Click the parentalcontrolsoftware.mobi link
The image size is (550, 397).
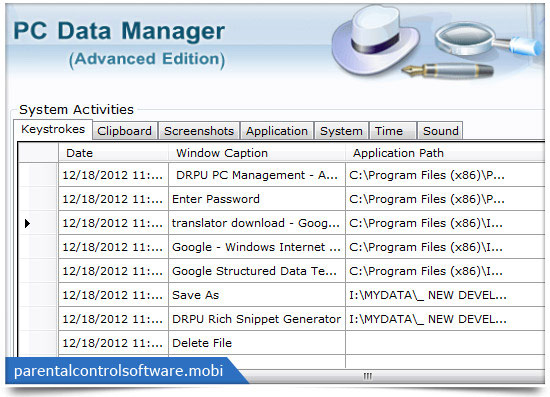(x=119, y=371)
